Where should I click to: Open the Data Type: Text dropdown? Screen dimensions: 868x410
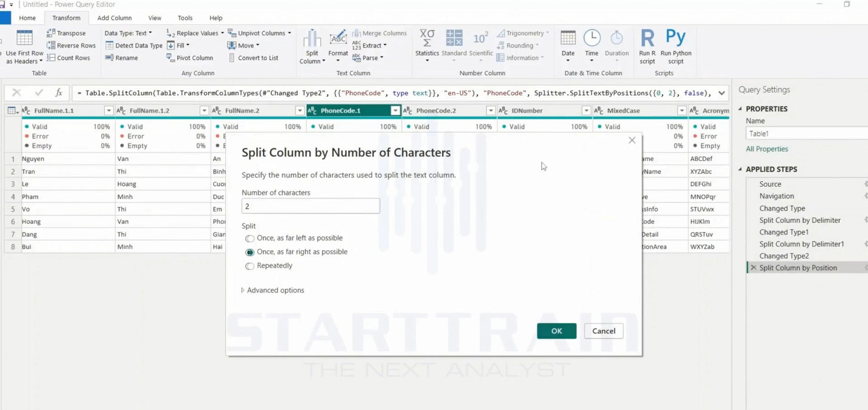pos(128,33)
